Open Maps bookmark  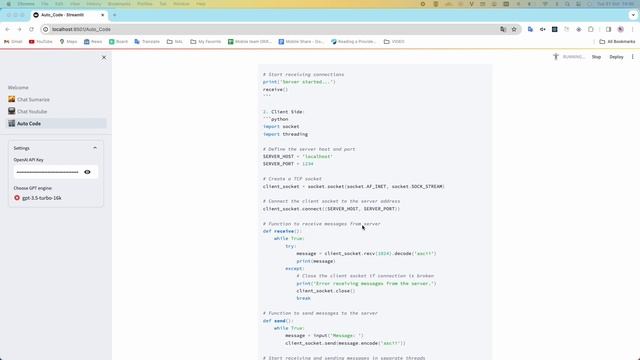click(68, 42)
